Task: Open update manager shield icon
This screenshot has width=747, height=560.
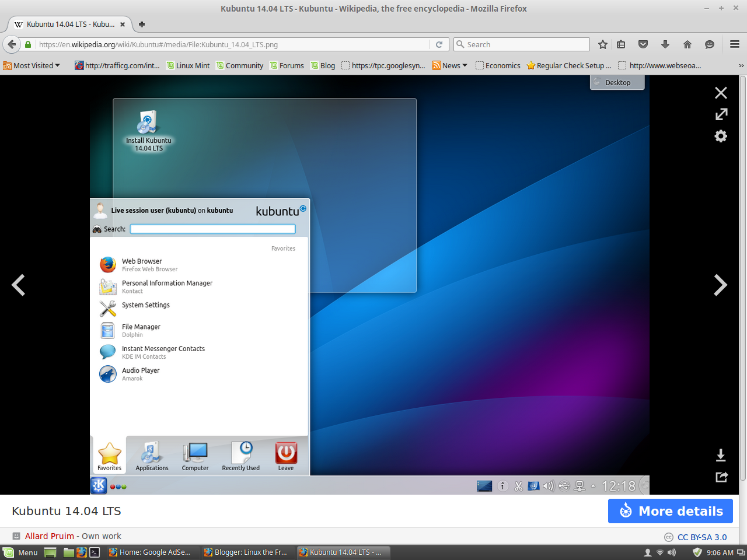Action: point(697,552)
